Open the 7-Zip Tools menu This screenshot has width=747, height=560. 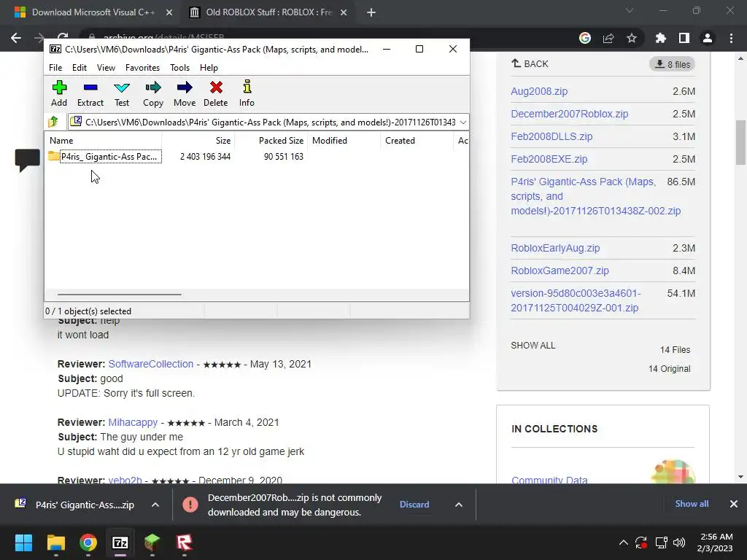tap(179, 68)
